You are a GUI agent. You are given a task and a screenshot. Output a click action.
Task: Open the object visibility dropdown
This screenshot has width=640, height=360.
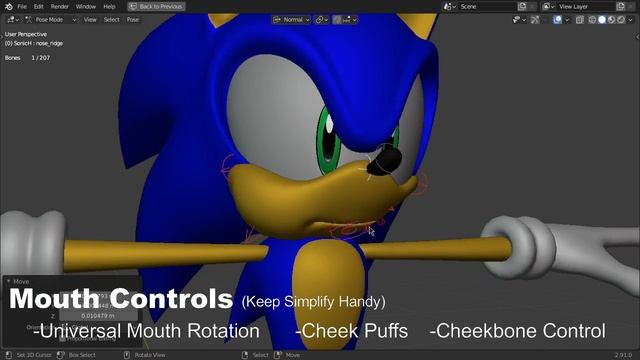[519, 20]
